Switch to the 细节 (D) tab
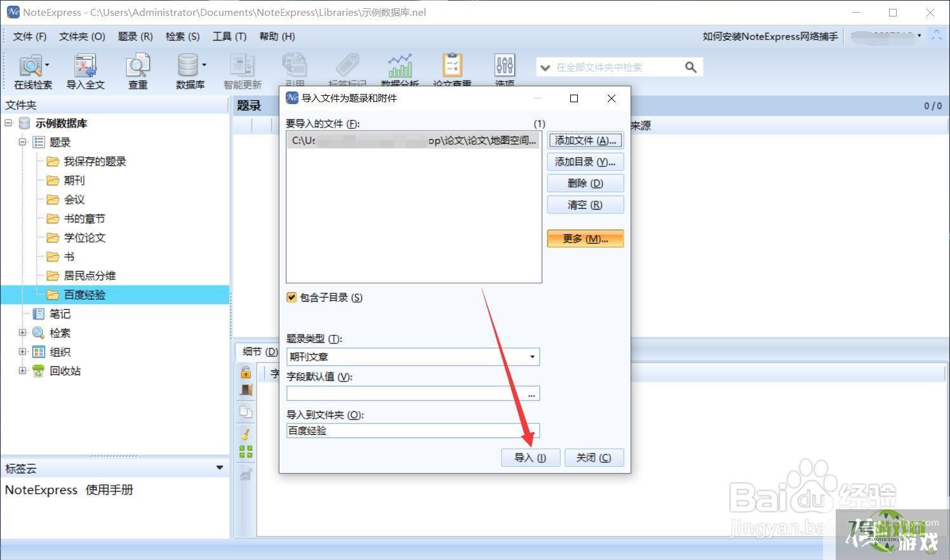The height and width of the screenshot is (560, 950). pos(259,351)
